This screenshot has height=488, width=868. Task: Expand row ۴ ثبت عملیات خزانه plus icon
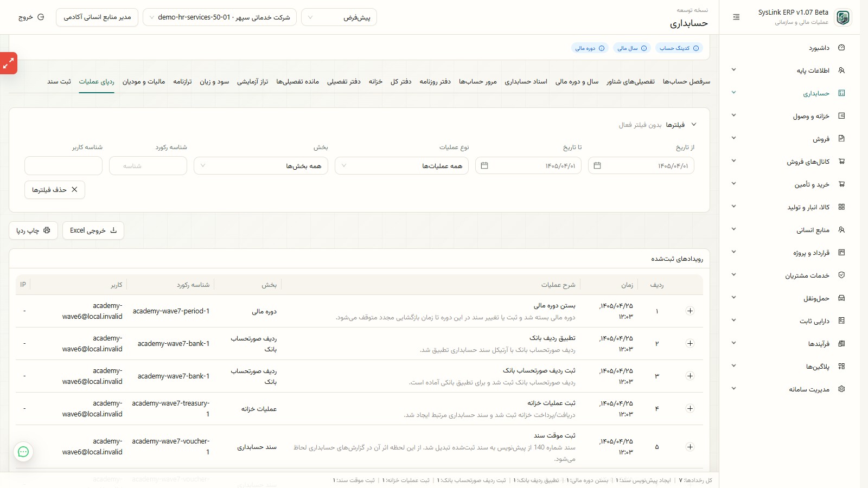(x=690, y=409)
